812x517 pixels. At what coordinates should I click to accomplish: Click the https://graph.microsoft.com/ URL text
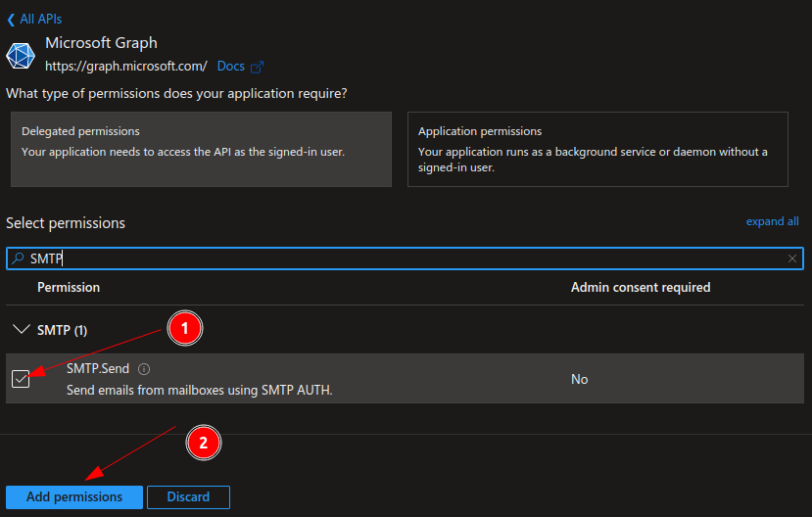(125, 67)
